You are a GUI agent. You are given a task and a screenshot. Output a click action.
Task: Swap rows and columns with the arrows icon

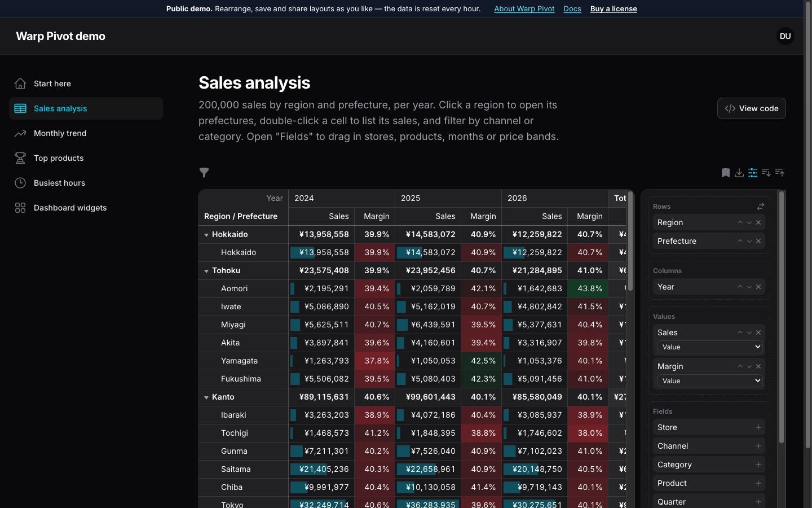[760, 207]
